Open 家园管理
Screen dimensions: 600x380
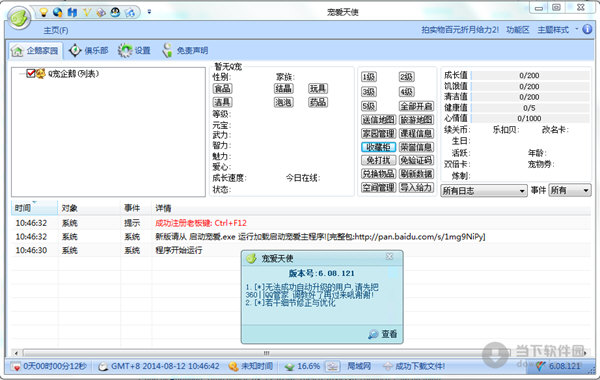(x=378, y=134)
